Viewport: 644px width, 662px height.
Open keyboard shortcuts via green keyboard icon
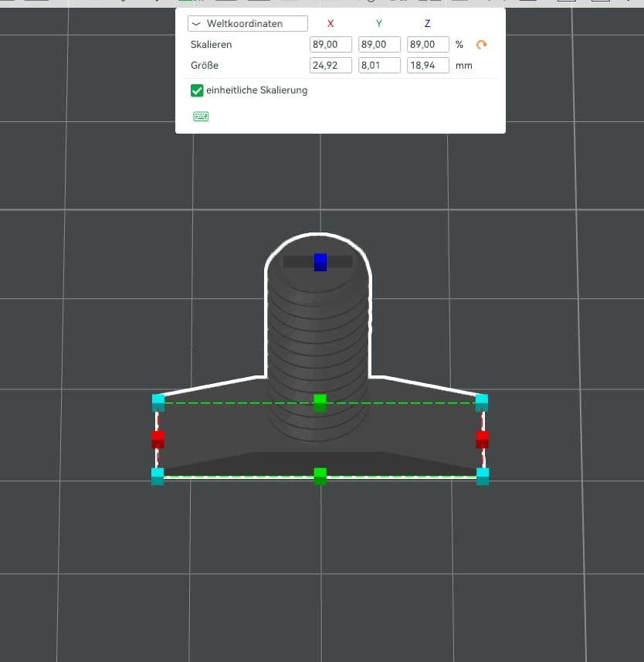pyautogui.click(x=201, y=117)
